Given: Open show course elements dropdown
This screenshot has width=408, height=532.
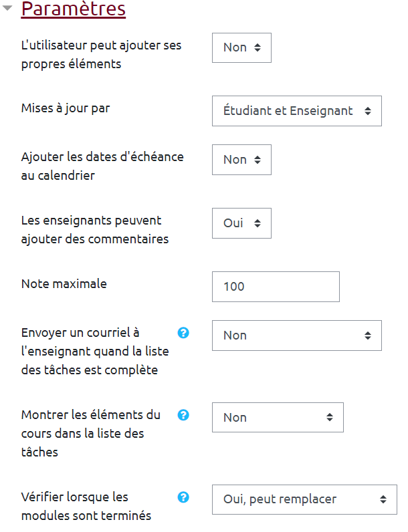Looking at the screenshot, I should tap(278, 417).
